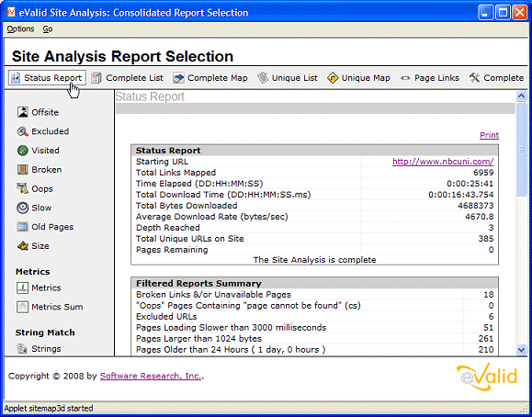Image resolution: width=532 pixels, height=417 pixels.
Task: Click the Complete Map icon
Action: (178, 78)
